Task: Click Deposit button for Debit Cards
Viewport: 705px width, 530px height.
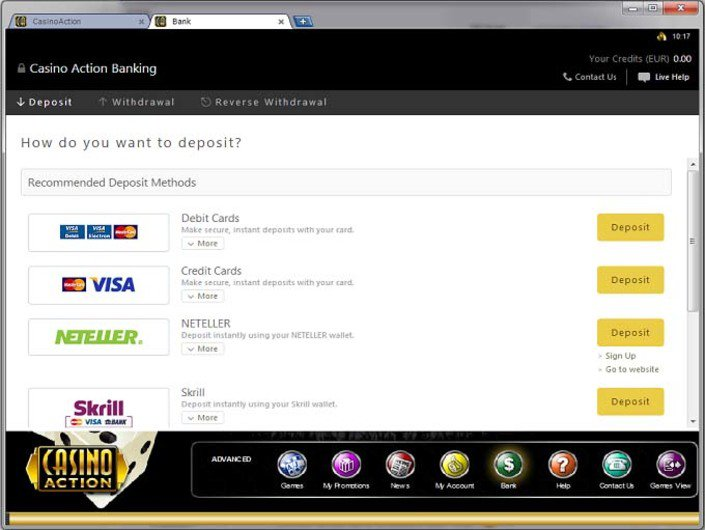Action: (x=630, y=227)
